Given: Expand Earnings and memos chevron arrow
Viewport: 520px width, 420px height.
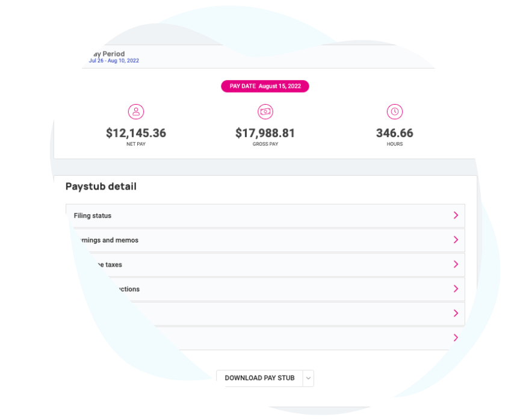Looking at the screenshot, I should point(456,240).
